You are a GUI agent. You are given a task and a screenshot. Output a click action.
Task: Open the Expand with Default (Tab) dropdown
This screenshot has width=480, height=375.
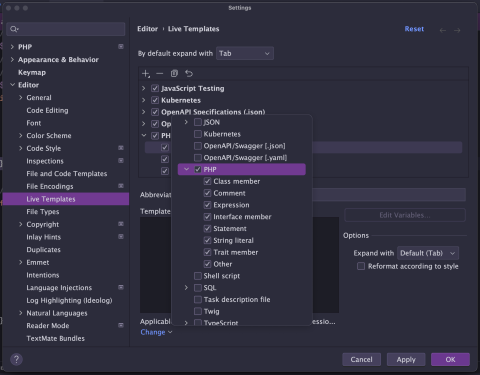pos(428,253)
